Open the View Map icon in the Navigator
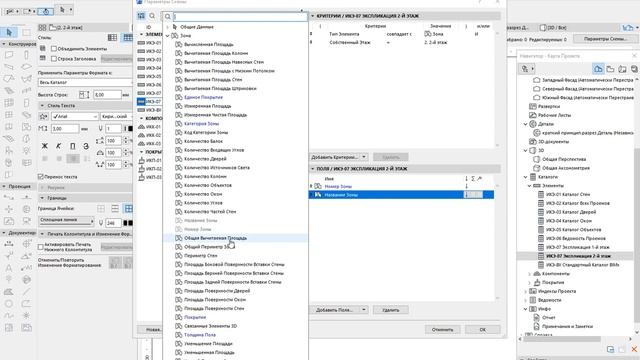 [x=610, y=69]
